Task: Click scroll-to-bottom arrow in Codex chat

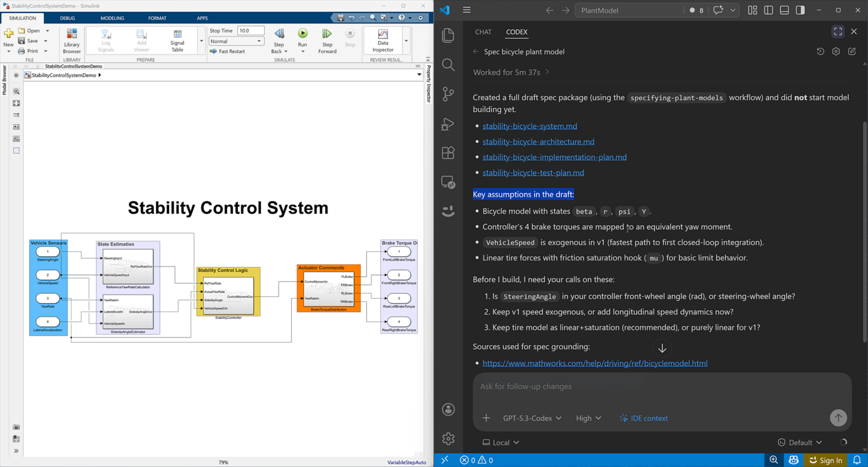Action: 662,349
